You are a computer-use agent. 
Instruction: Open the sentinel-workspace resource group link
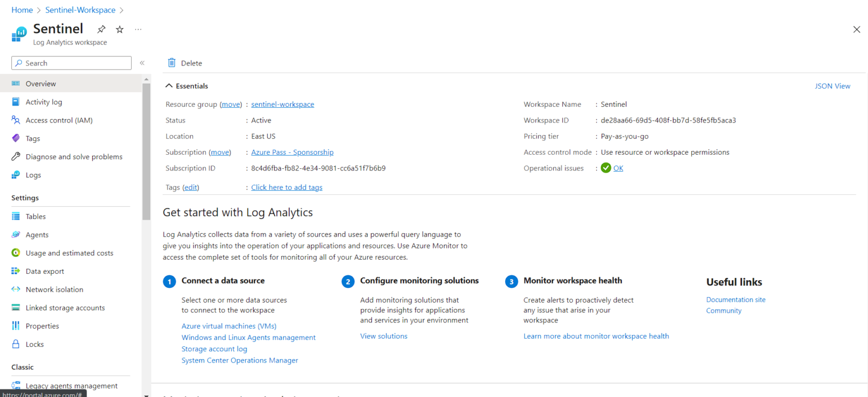coord(283,104)
